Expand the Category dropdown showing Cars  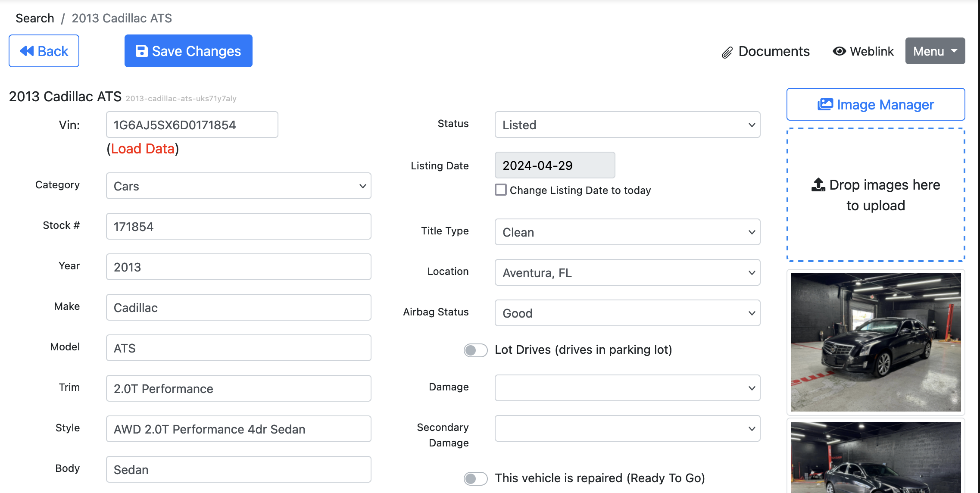(x=238, y=186)
